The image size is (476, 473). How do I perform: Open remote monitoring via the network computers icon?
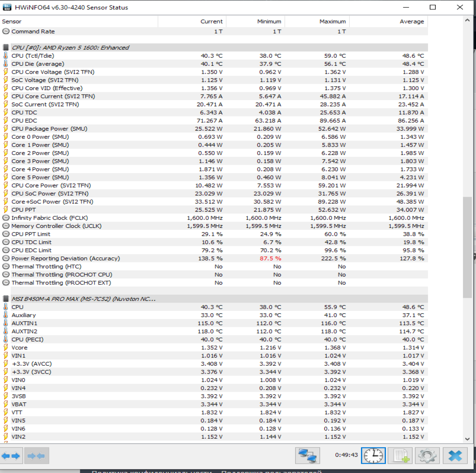307,456
